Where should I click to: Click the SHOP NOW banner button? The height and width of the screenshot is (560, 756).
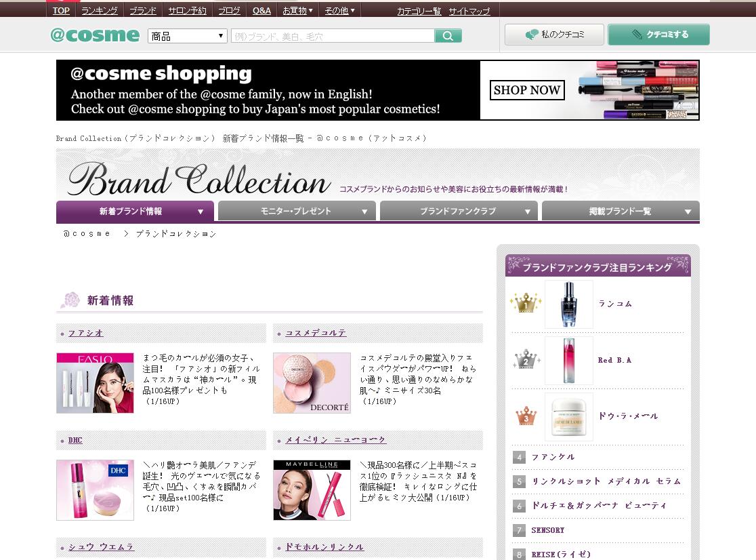pos(527,90)
